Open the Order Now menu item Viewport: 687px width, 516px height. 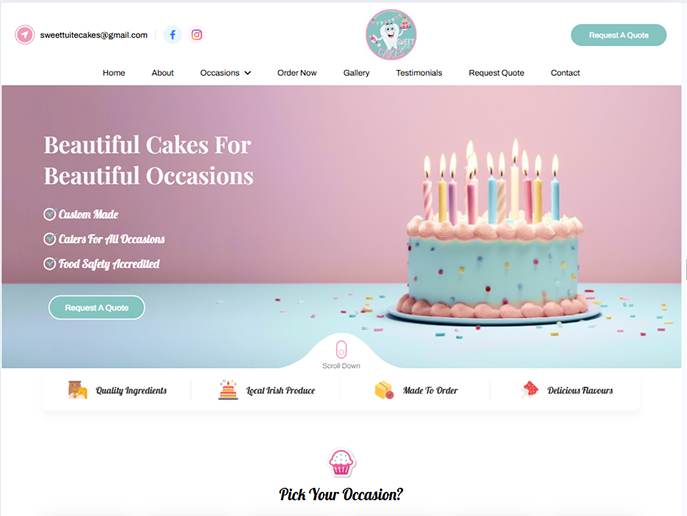(297, 73)
